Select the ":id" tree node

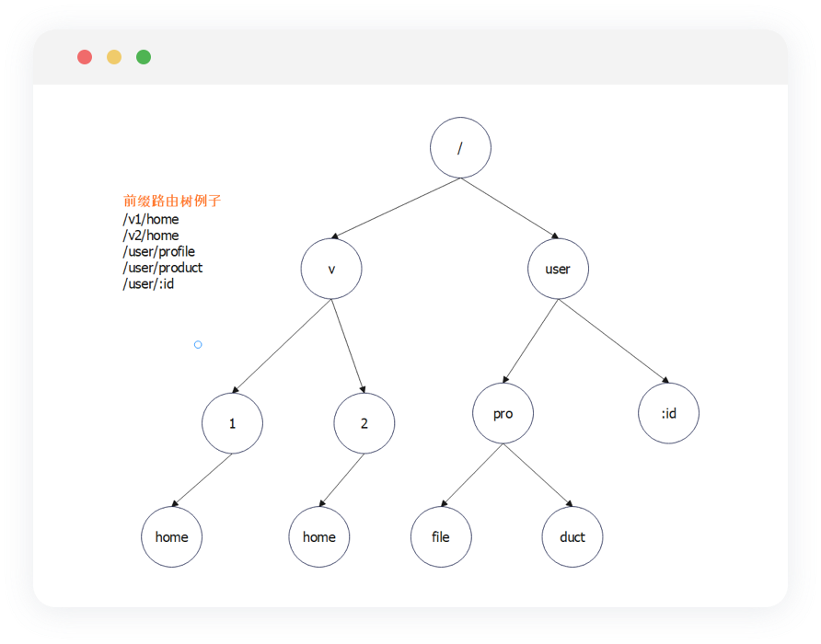tap(668, 413)
